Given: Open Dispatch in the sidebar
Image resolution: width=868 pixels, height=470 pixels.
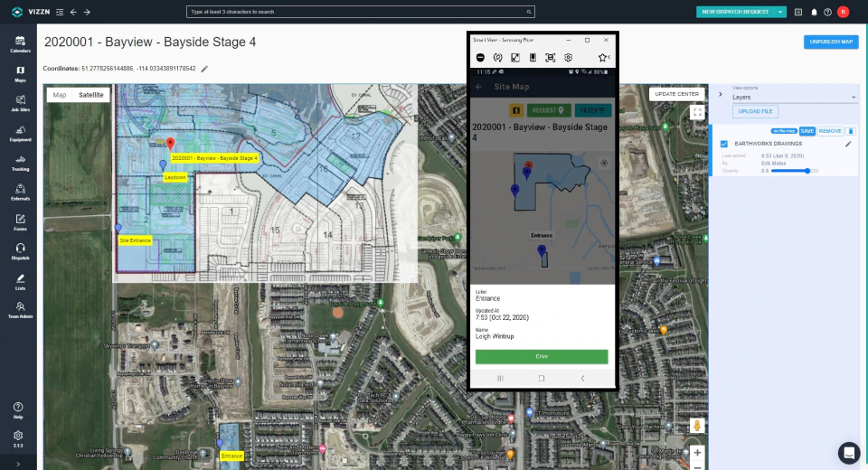Looking at the screenshot, I should (20, 251).
